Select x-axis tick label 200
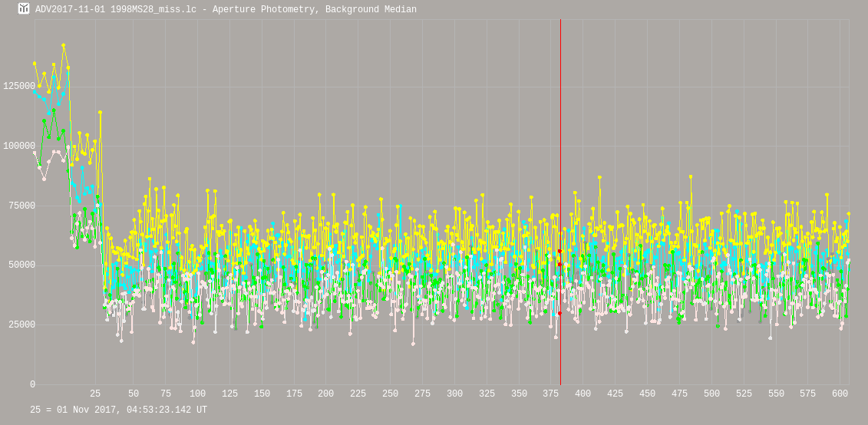 click(325, 394)
